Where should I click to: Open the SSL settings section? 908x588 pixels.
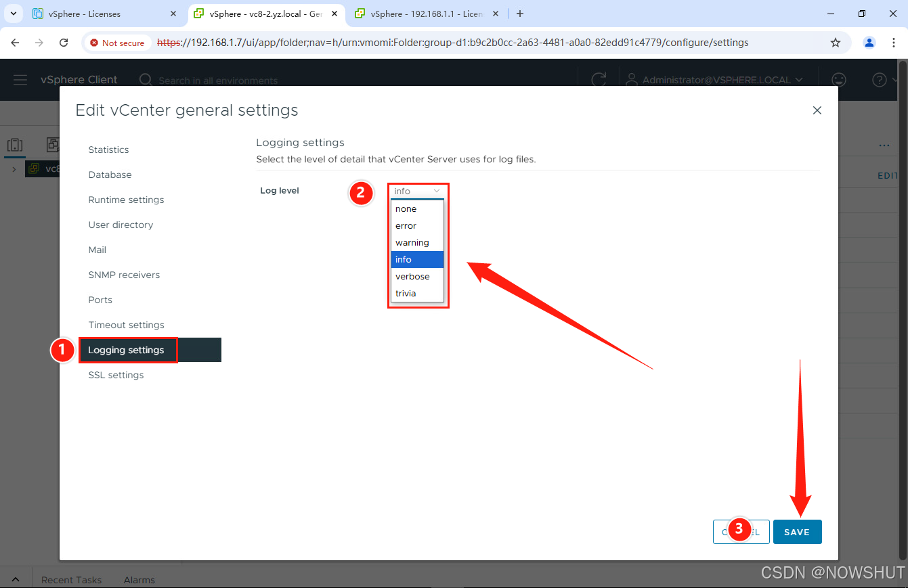(x=116, y=375)
